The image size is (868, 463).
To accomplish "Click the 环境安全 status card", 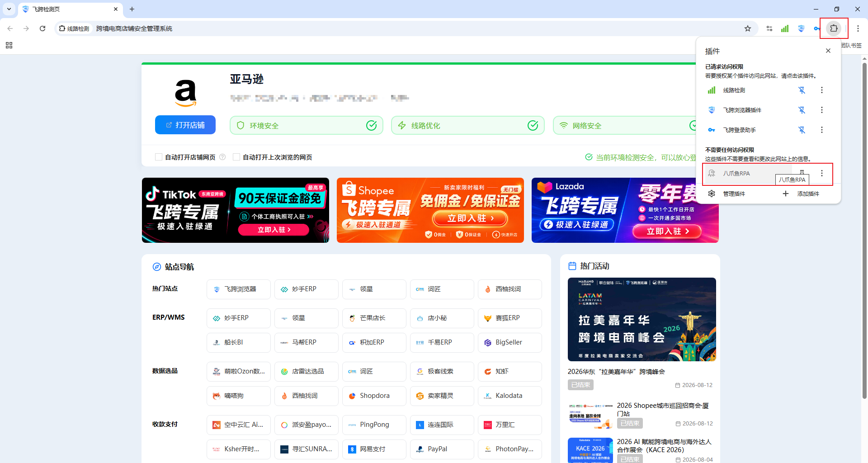I will click(307, 125).
